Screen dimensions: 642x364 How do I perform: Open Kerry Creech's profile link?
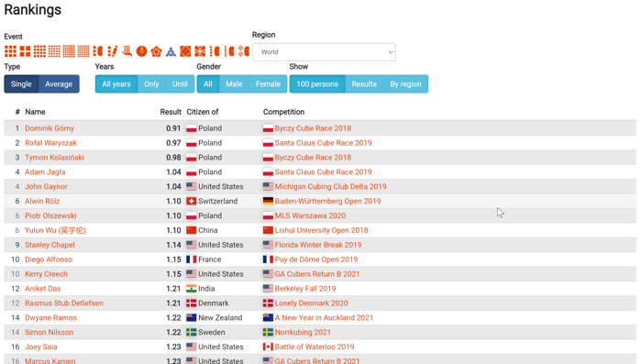click(46, 274)
